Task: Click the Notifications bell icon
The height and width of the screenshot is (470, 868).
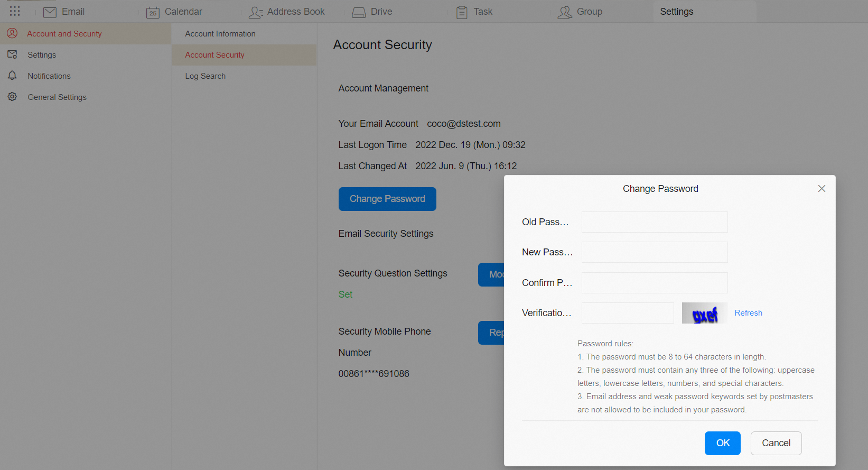Action: (12, 76)
